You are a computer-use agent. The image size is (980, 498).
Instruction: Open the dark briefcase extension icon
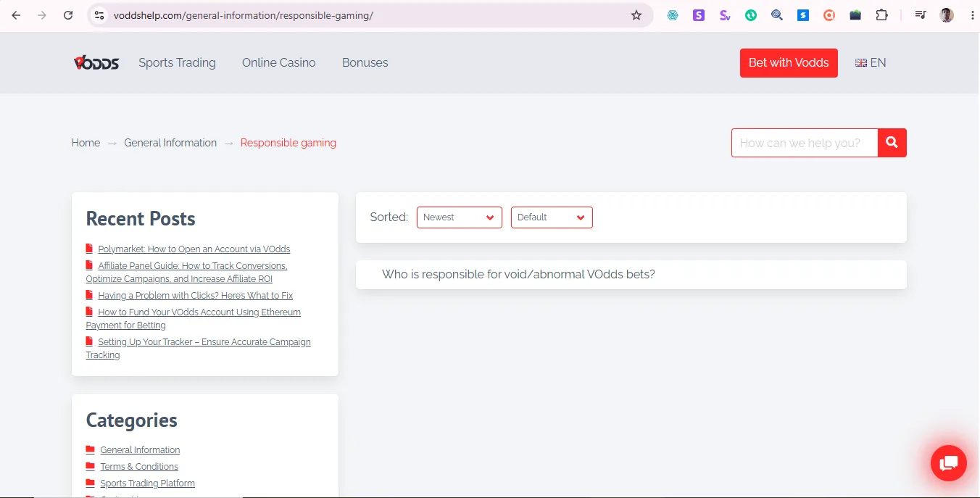pos(855,15)
